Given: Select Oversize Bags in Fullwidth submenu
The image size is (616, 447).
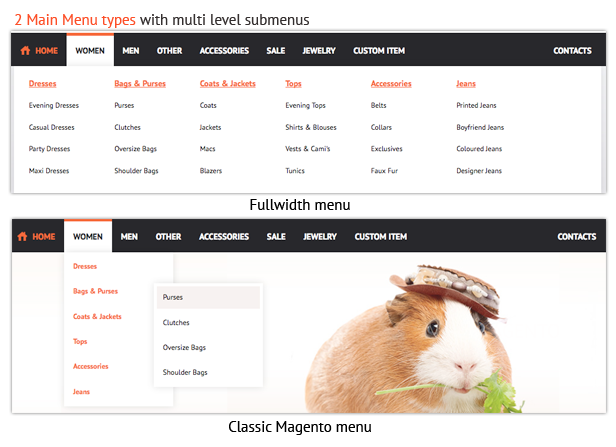Looking at the screenshot, I should point(136,149).
